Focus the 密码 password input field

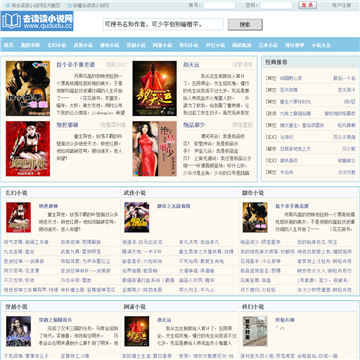[276, 5]
